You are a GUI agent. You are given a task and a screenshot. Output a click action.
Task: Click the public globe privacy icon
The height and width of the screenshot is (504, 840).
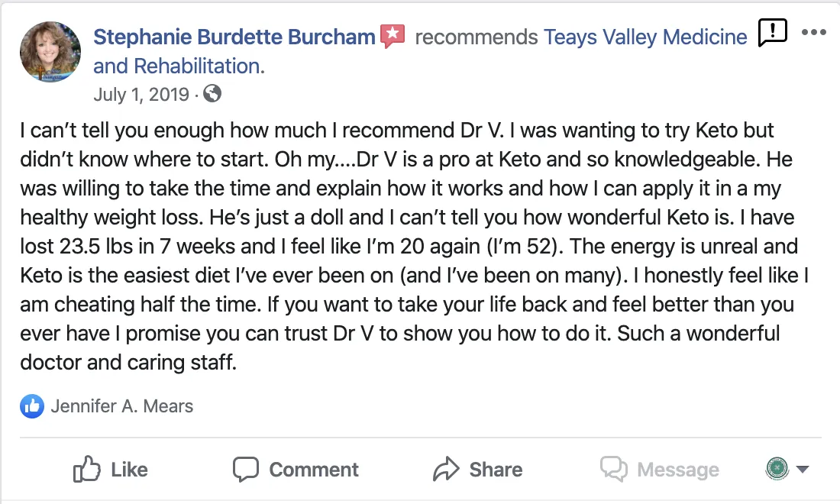coord(213,94)
